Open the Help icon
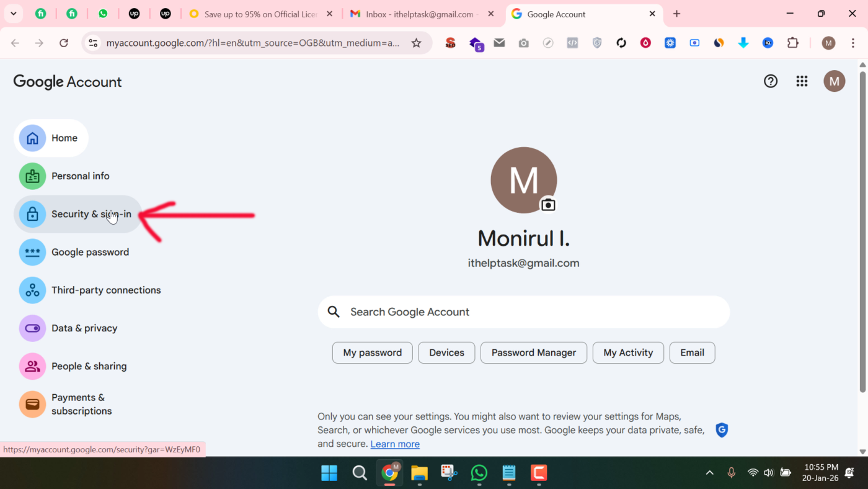The width and height of the screenshot is (868, 489). click(x=770, y=81)
